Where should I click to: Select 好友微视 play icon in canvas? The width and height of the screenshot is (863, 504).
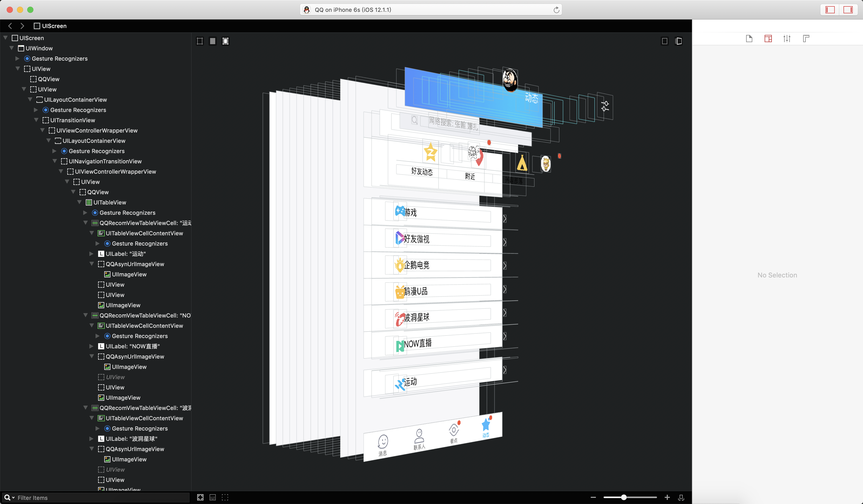[400, 238]
